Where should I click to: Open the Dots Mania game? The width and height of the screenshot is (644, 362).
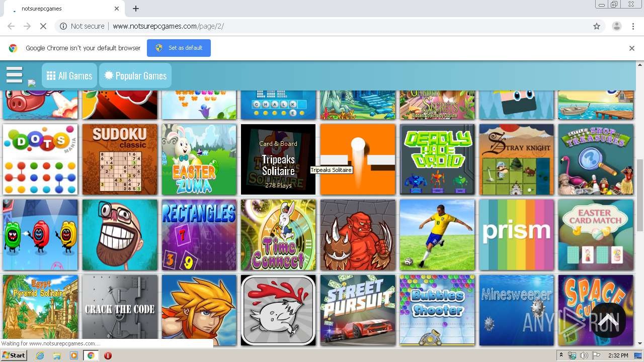click(x=40, y=159)
